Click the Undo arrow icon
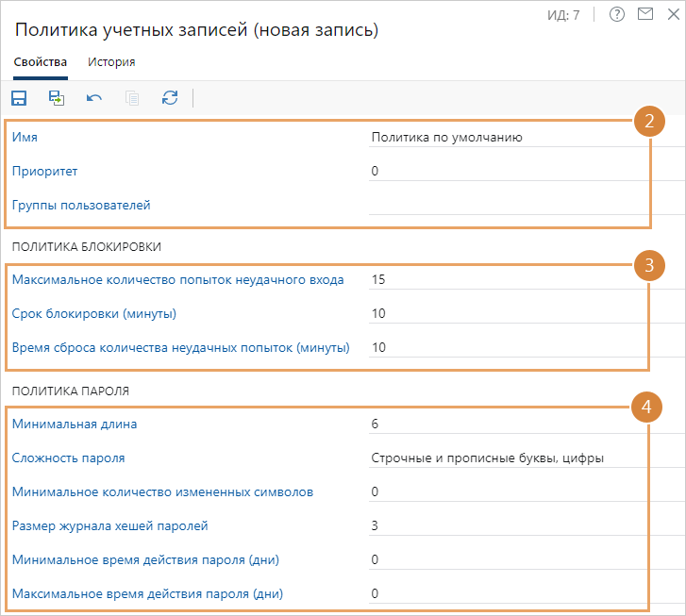This screenshot has height=616, width=686. tap(94, 97)
